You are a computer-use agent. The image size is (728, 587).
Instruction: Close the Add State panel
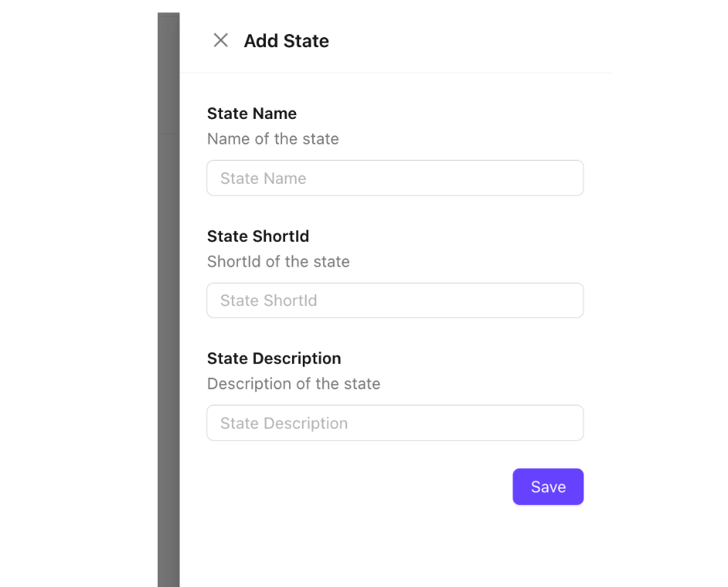220,40
